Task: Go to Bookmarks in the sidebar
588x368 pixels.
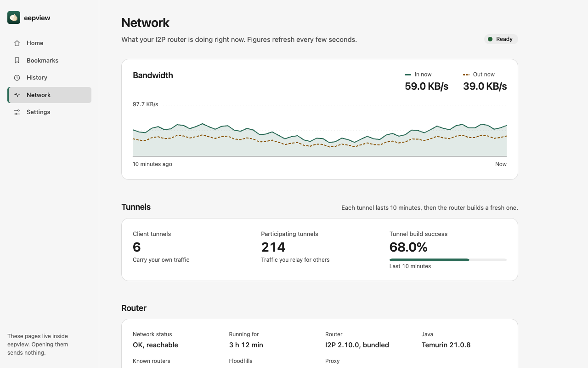Action: click(50, 60)
